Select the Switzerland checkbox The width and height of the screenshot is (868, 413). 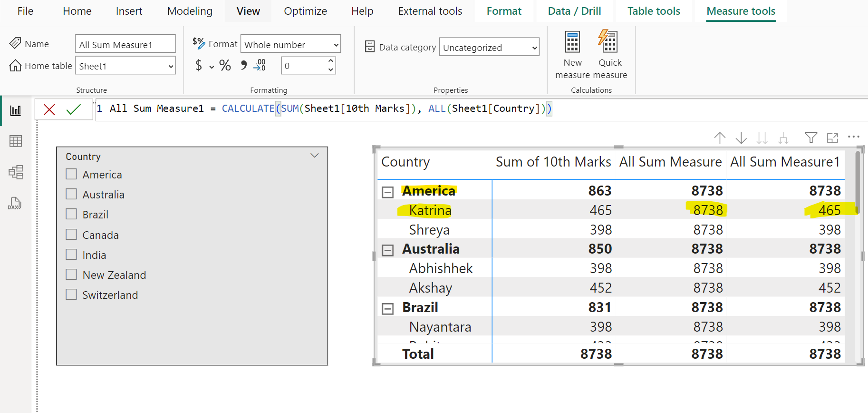pyautogui.click(x=71, y=295)
